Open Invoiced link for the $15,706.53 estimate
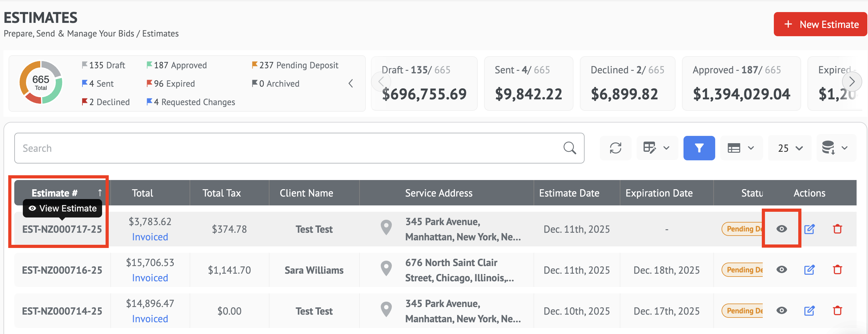 [150, 278]
